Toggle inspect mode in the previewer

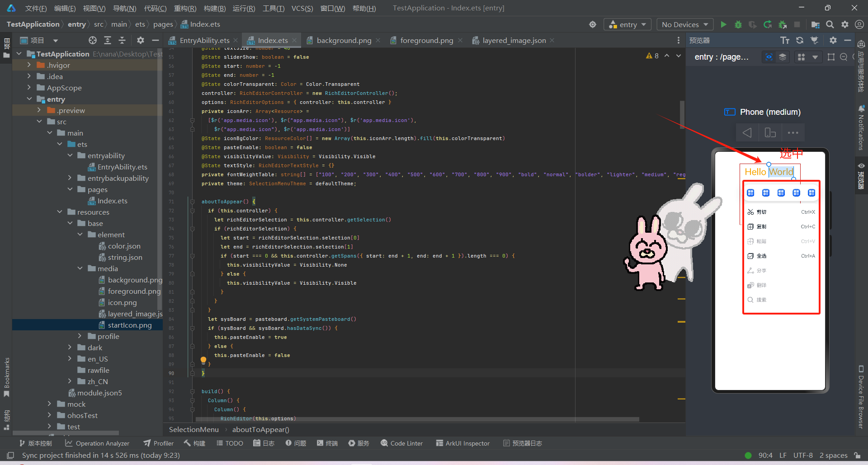pyautogui.click(x=768, y=57)
